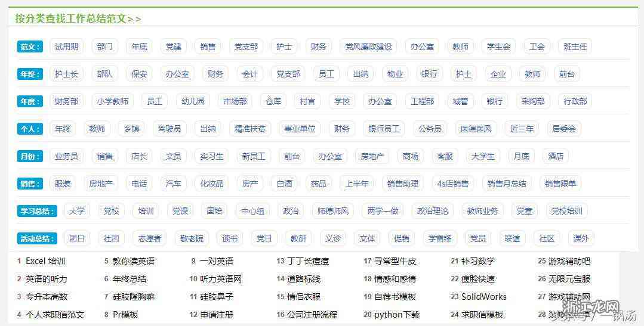
Task: Click the SolidWorks list entry
Action: [484, 296]
